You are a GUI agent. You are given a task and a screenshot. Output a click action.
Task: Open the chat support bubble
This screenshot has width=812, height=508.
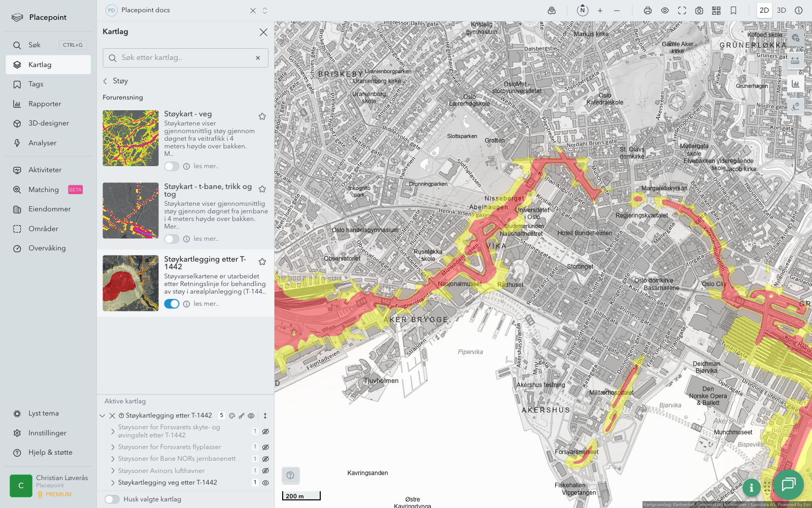(788, 484)
